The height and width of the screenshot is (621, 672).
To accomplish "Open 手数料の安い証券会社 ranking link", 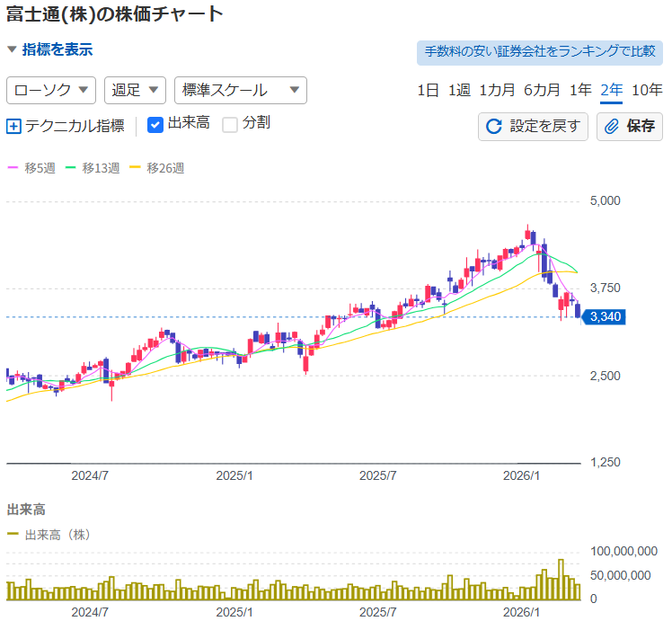I will [539, 51].
